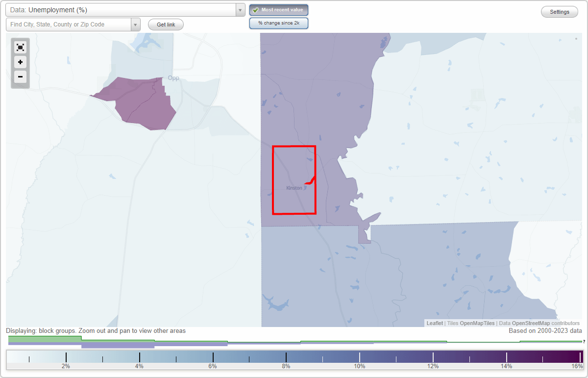This screenshot has width=588, height=378.
Task: Open the Settings button
Action: click(x=560, y=12)
